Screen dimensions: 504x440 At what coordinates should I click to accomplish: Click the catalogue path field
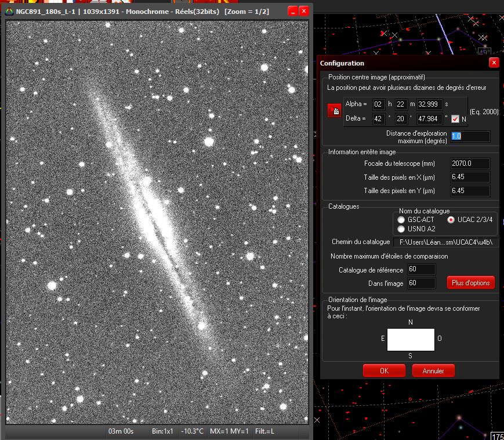coord(445,242)
